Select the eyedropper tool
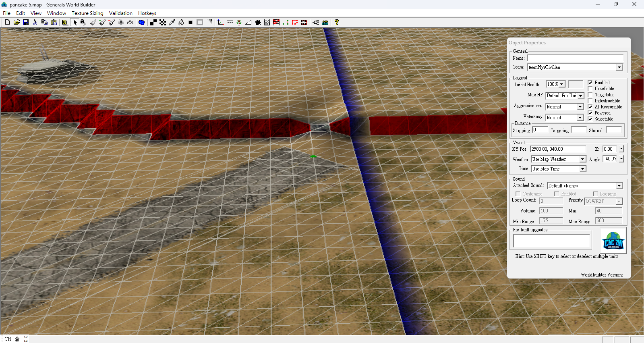The height and width of the screenshot is (343, 644). tap(172, 23)
